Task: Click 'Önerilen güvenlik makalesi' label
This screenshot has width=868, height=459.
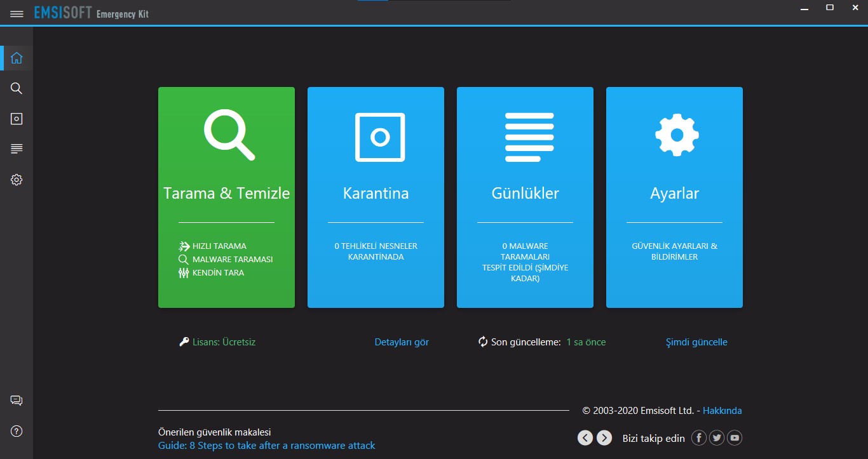Action: (x=214, y=432)
